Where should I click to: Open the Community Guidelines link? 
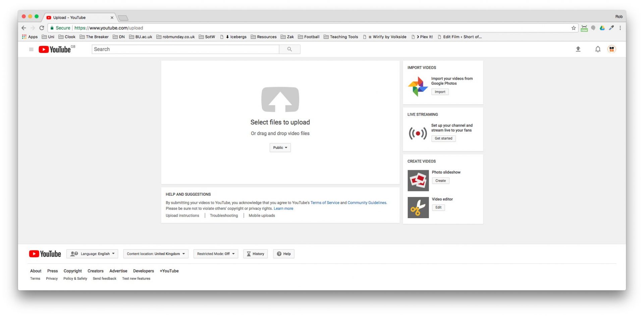367,203
